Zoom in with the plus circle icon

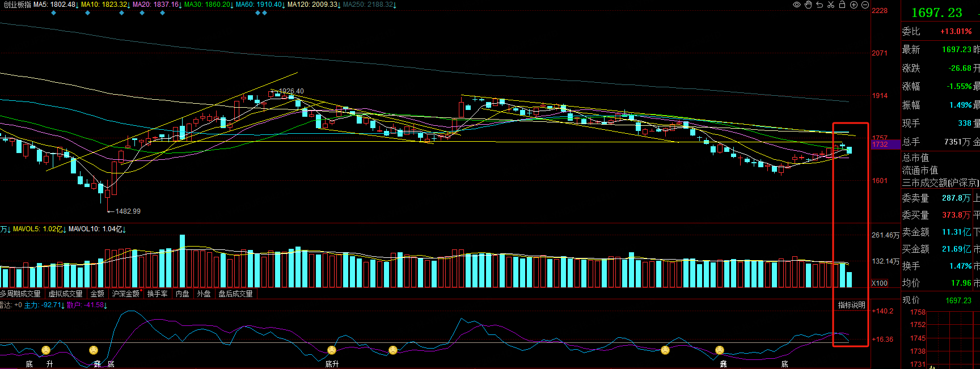[854, 5]
